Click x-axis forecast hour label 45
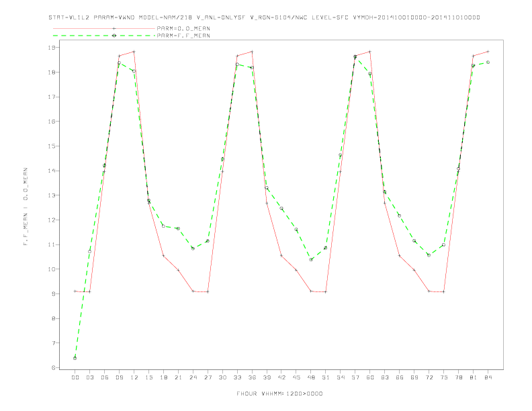 [x=296, y=377]
